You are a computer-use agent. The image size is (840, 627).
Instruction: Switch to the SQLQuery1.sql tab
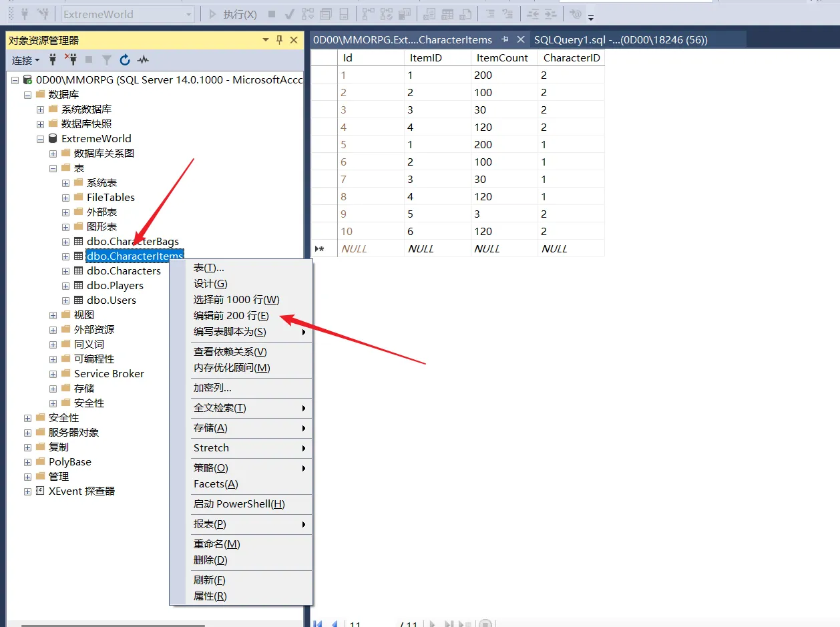[620, 39]
